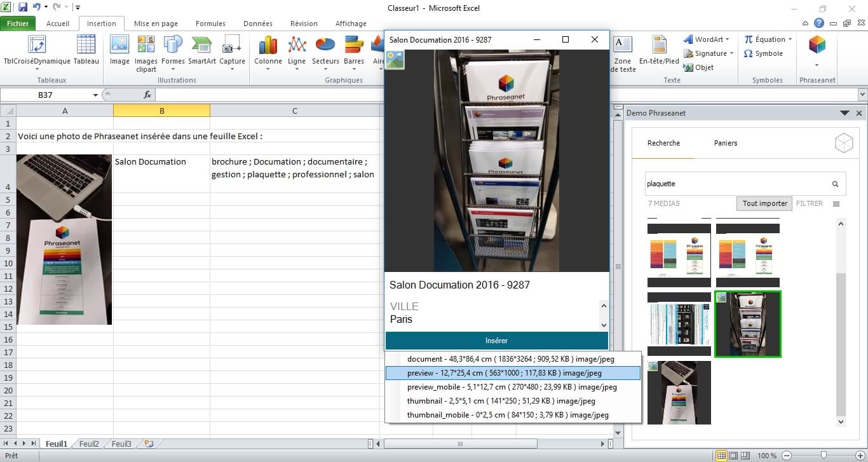Image resolution: width=868 pixels, height=462 pixels.
Task: Click the Phraseanet cube ribbon icon
Action: tap(817, 44)
